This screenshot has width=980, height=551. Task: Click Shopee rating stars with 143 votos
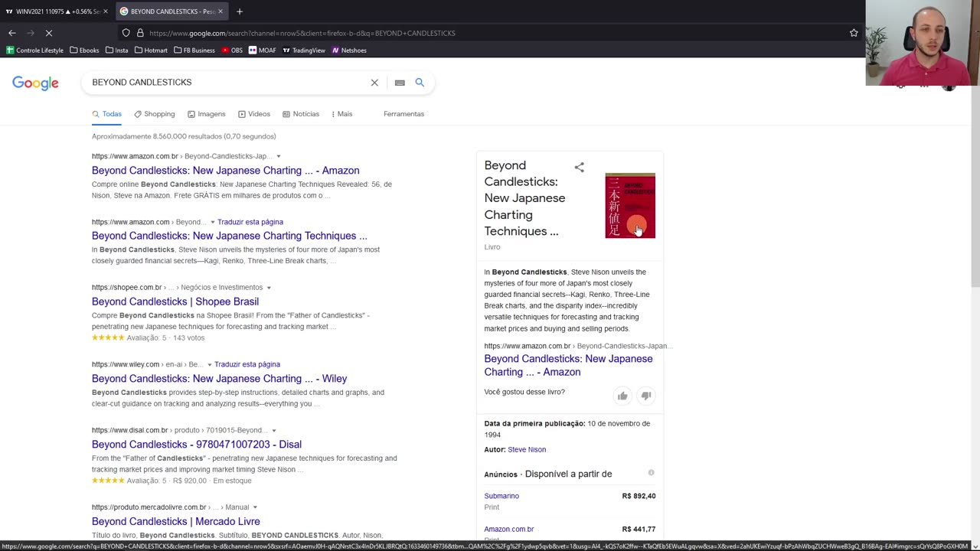[108, 337]
